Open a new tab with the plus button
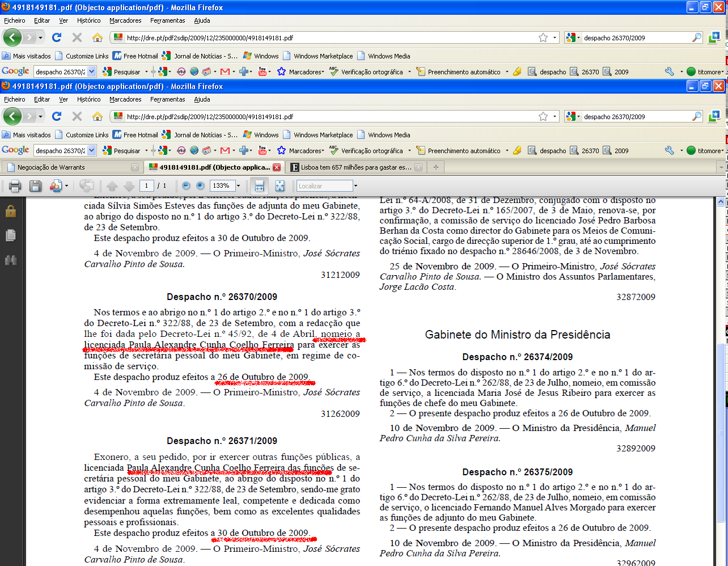The image size is (728, 566). coord(435,167)
